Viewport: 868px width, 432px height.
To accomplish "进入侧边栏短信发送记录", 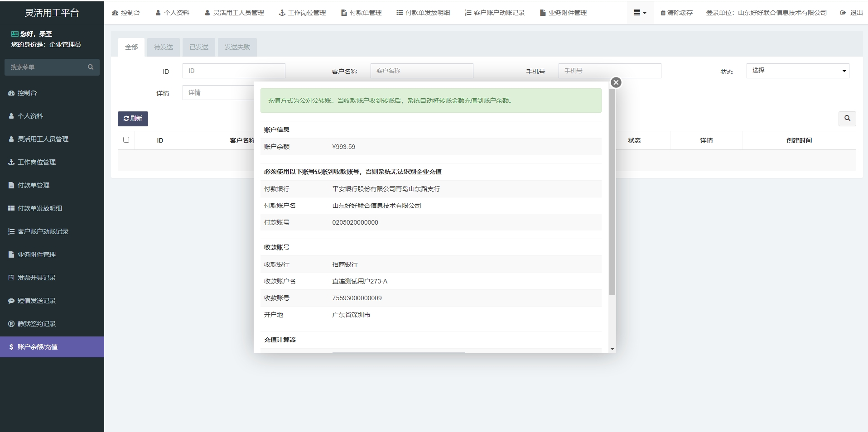I will tap(36, 301).
